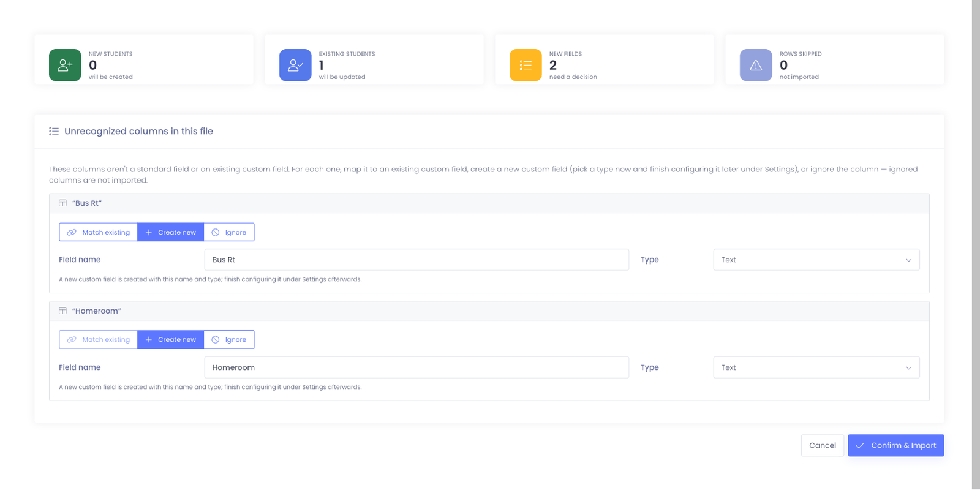Click the "will be created" text

pyautogui.click(x=110, y=77)
